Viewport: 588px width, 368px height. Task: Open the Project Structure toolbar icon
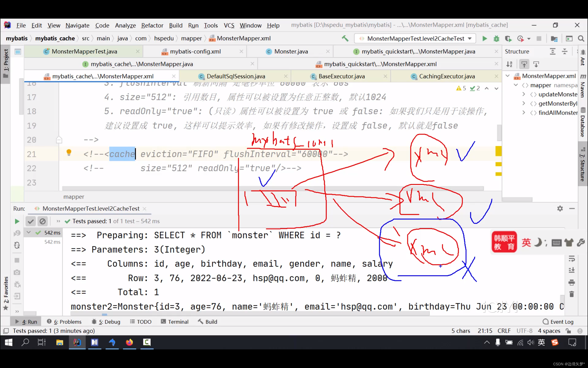point(554,38)
